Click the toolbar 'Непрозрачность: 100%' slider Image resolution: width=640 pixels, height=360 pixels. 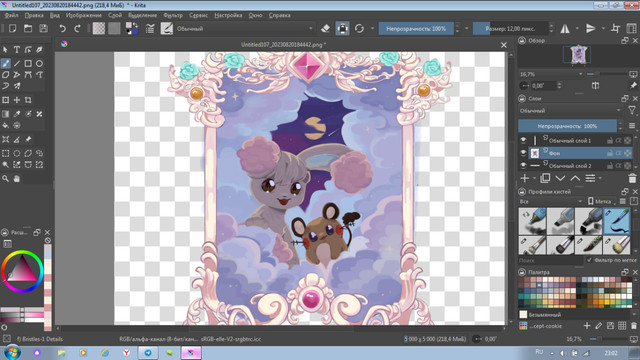pyautogui.click(x=416, y=29)
